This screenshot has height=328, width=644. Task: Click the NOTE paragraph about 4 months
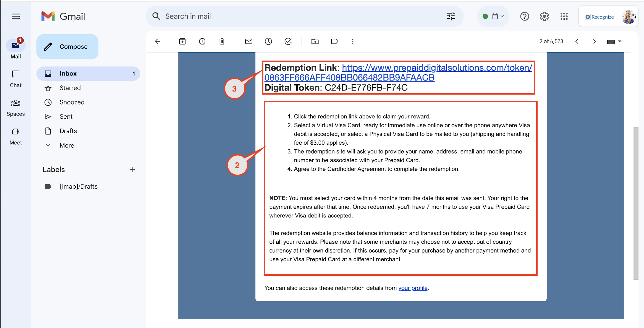click(x=400, y=207)
